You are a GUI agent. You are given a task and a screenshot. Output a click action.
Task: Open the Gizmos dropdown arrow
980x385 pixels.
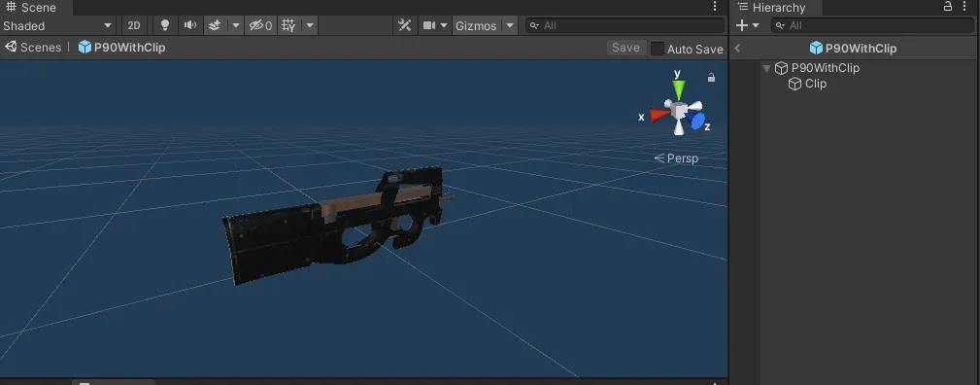[x=510, y=25]
